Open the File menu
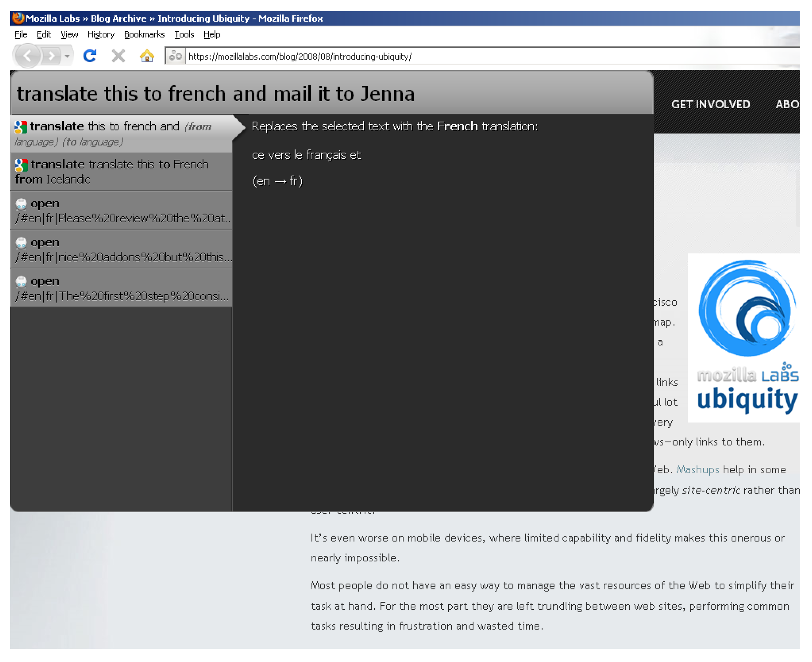Viewport: 812px width, 662px height. [x=21, y=35]
